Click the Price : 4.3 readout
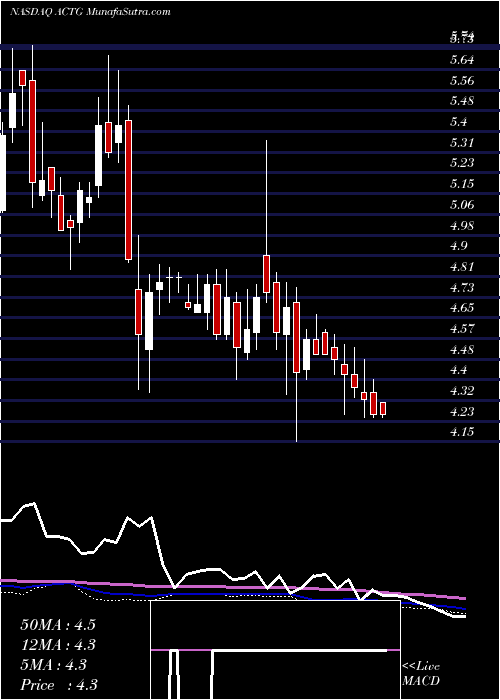This screenshot has height=700, width=500. tap(59, 685)
